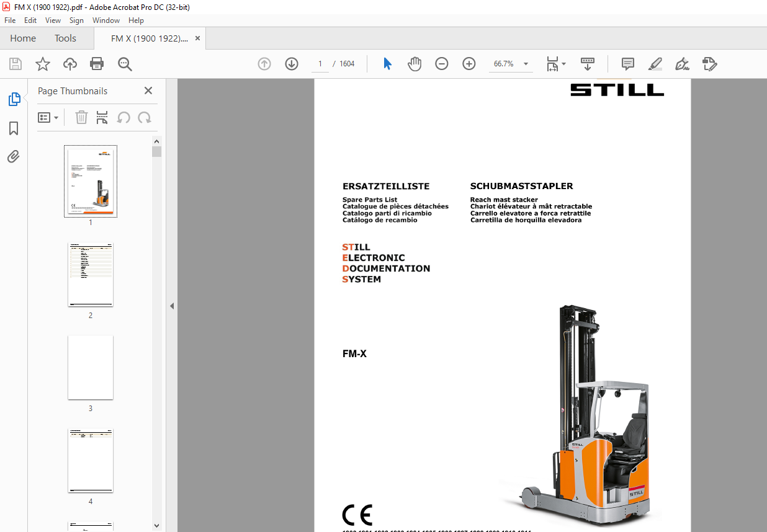Open the find text magnifier tool
767x532 pixels.
pos(125,64)
